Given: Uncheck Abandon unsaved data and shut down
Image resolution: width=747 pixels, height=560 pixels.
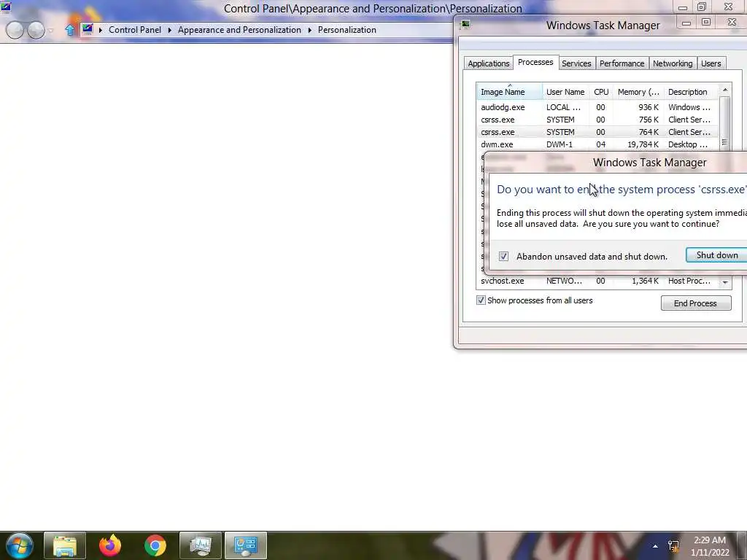Looking at the screenshot, I should [x=503, y=256].
